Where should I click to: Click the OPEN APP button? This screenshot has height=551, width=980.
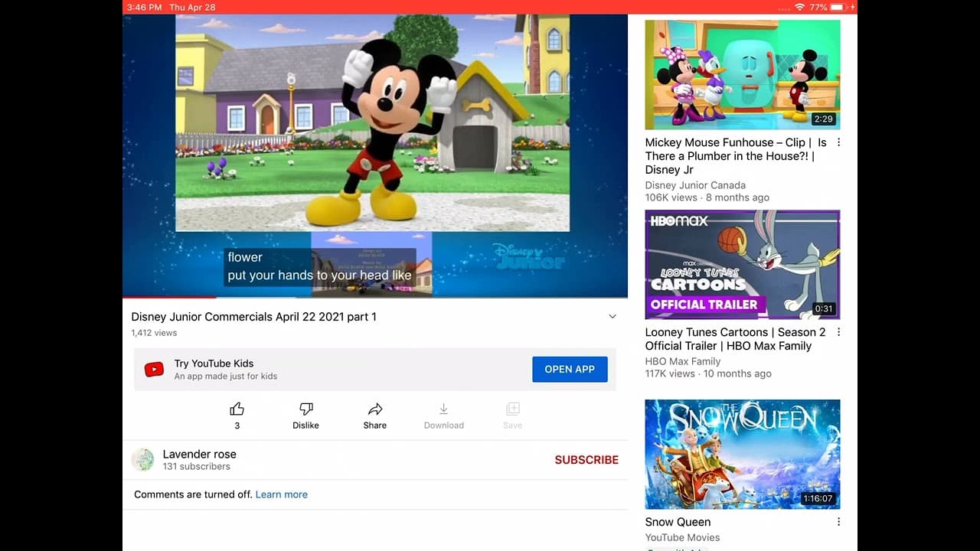[570, 369]
